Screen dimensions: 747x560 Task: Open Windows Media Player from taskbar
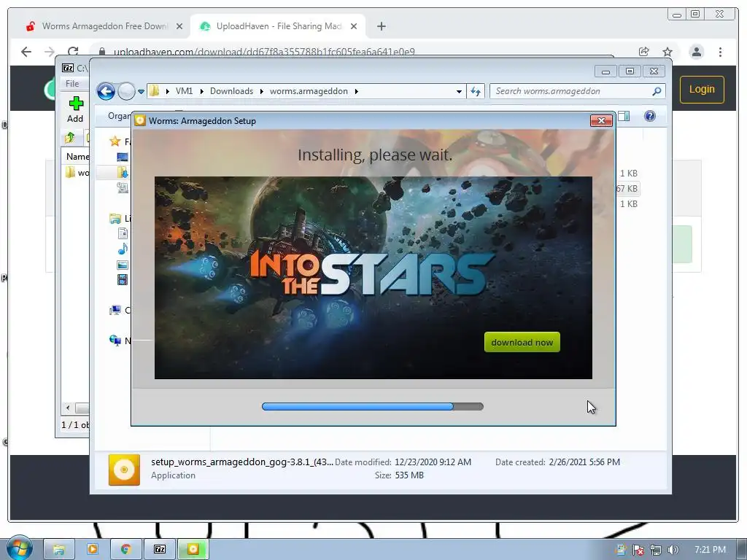[93, 550]
